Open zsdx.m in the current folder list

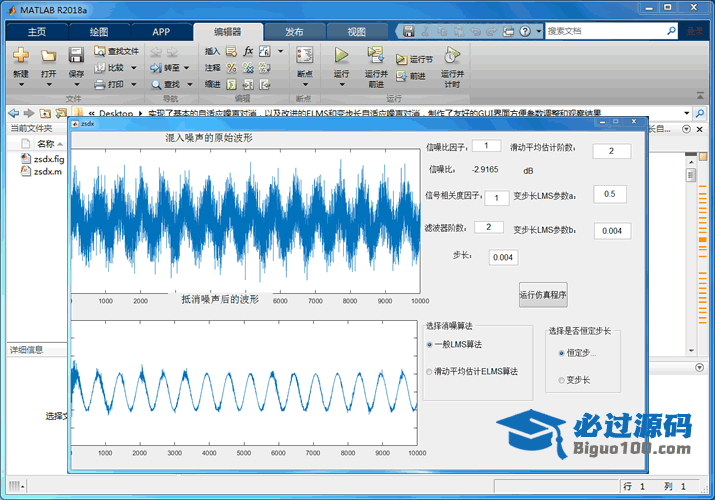coord(47,171)
